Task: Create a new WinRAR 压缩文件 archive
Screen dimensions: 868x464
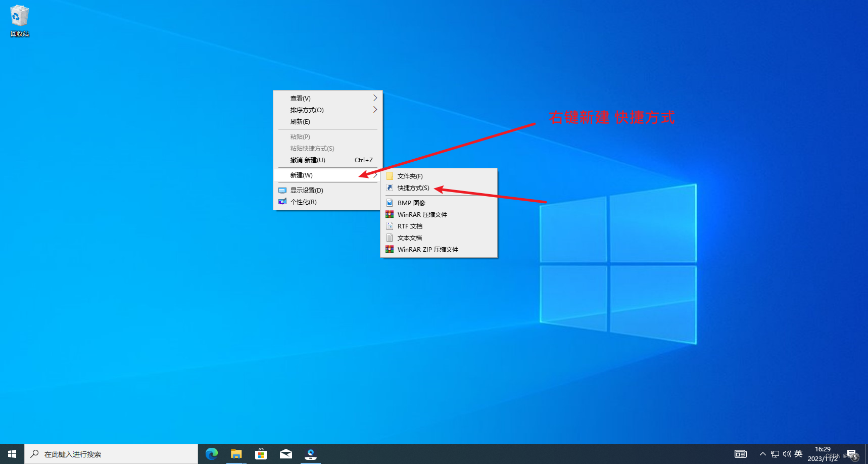Action: 439,214
